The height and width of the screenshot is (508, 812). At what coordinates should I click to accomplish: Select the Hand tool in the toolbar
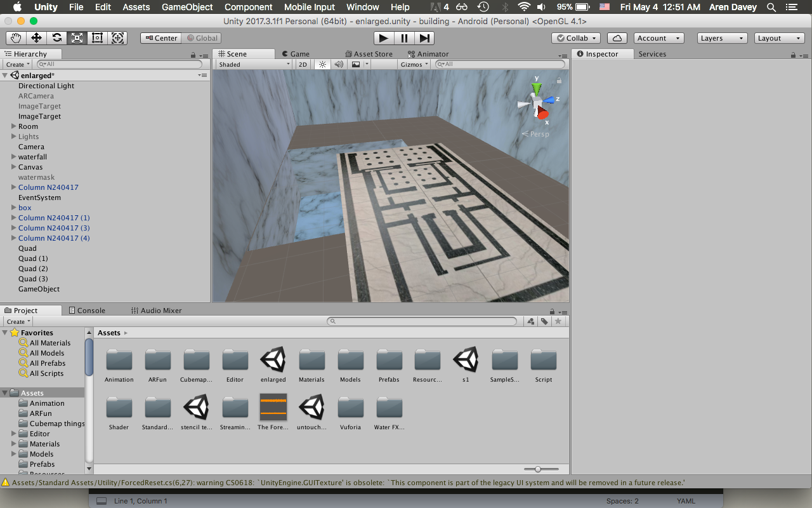coord(16,38)
